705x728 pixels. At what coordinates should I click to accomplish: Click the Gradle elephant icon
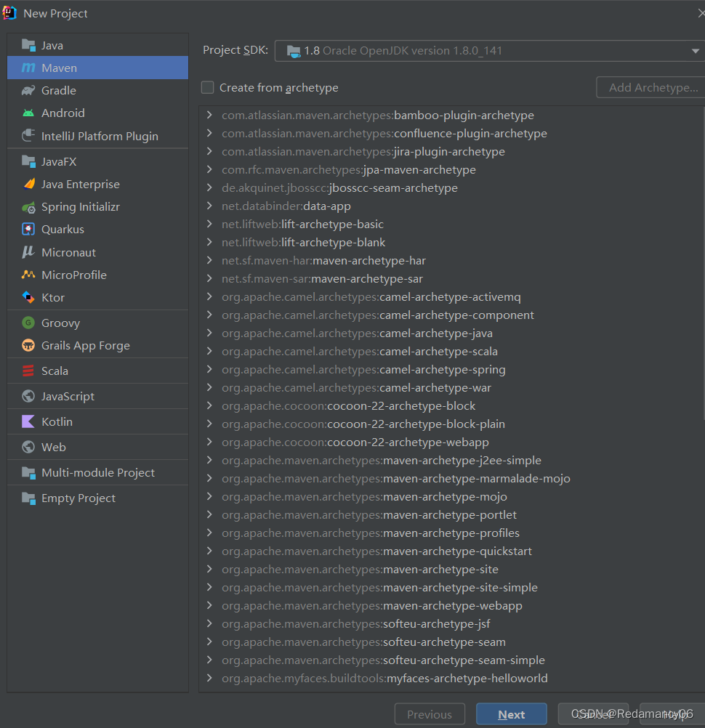pyautogui.click(x=28, y=91)
